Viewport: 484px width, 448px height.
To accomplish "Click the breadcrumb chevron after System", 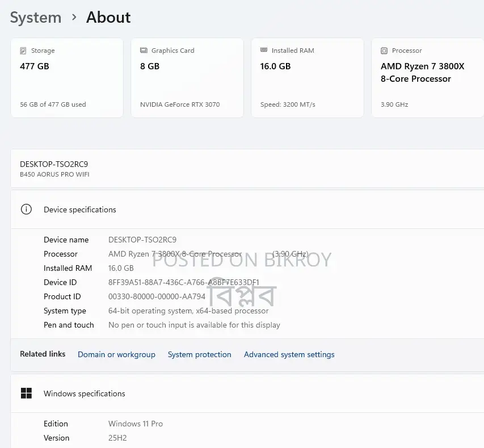I will tap(74, 17).
